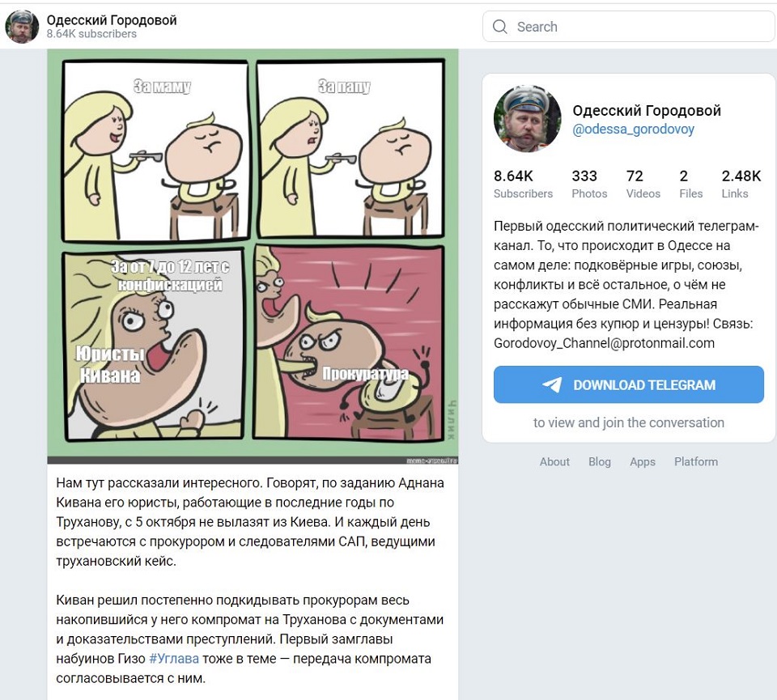This screenshot has height=700, width=777.
Task: Click the Одесский Городовой name in the sidebar card
Action: (646, 111)
